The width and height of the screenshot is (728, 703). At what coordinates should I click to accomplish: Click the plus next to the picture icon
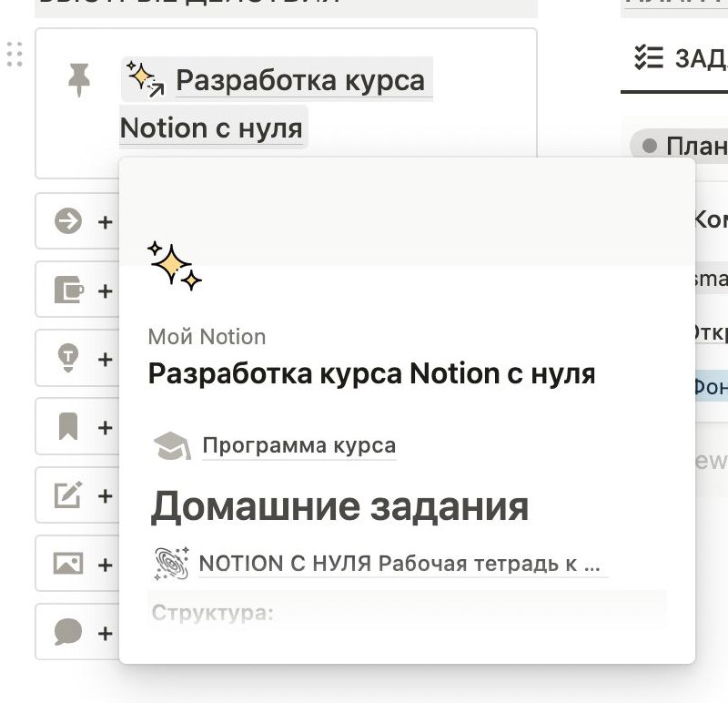pos(106,565)
